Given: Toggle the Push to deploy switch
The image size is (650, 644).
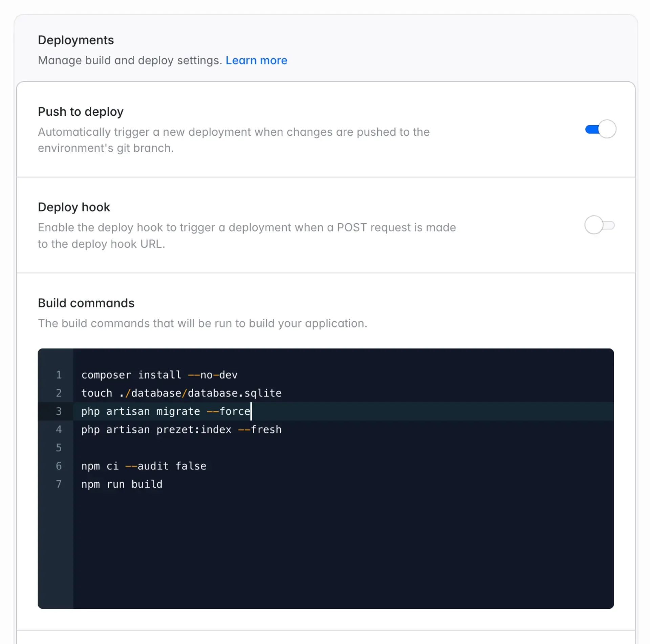Looking at the screenshot, I should 600,129.
